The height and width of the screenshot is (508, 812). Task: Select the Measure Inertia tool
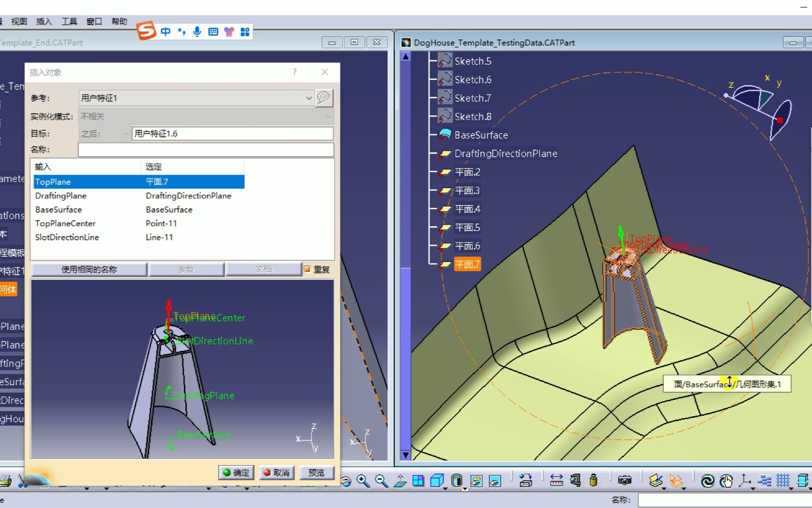(593, 481)
